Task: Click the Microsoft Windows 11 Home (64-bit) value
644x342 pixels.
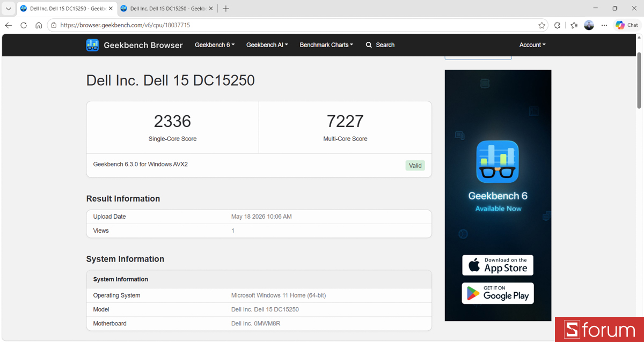Action: click(279, 295)
